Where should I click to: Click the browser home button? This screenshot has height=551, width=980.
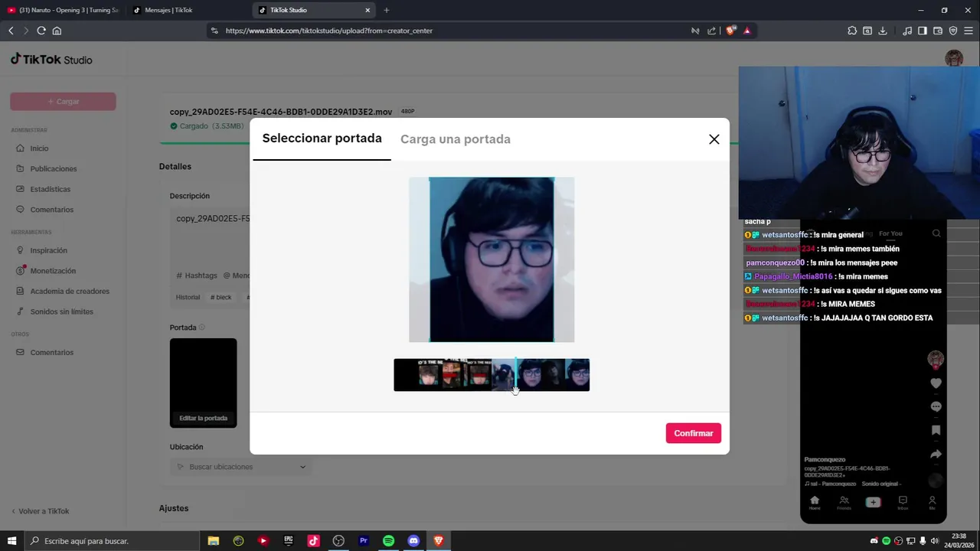pyautogui.click(x=57, y=31)
